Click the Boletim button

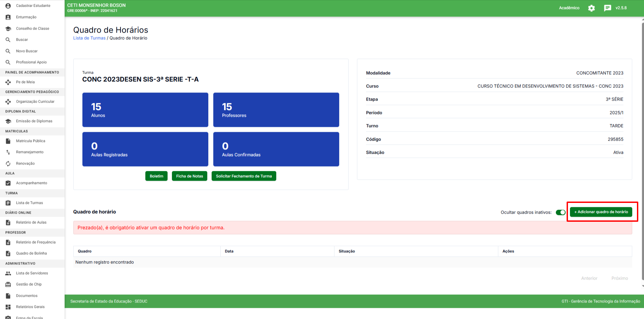tap(156, 176)
